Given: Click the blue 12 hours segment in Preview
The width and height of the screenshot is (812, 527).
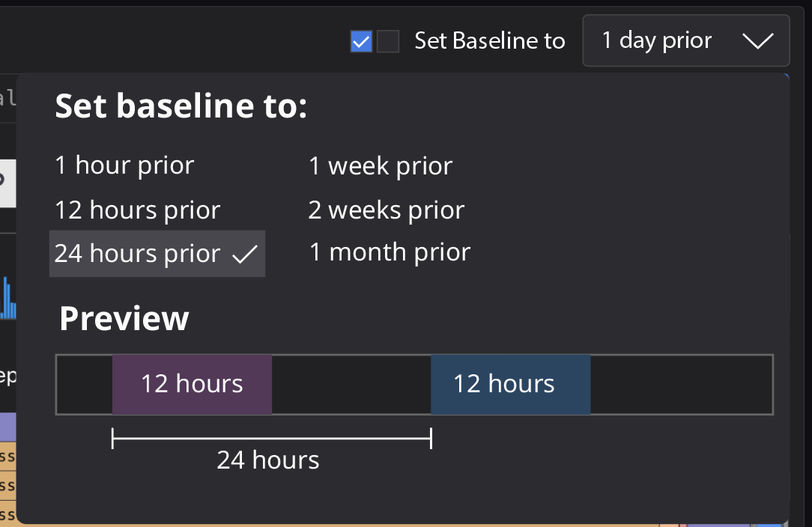Looking at the screenshot, I should coord(510,383).
